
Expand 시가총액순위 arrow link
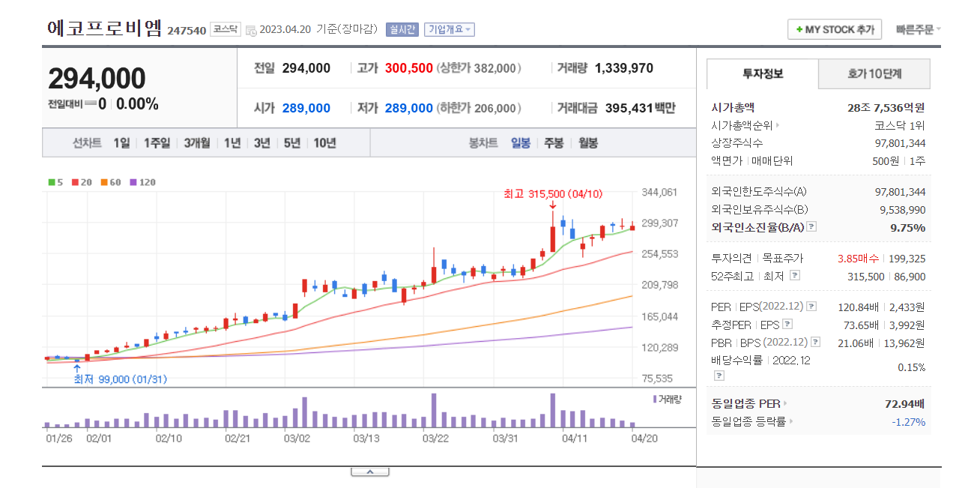[778, 126]
